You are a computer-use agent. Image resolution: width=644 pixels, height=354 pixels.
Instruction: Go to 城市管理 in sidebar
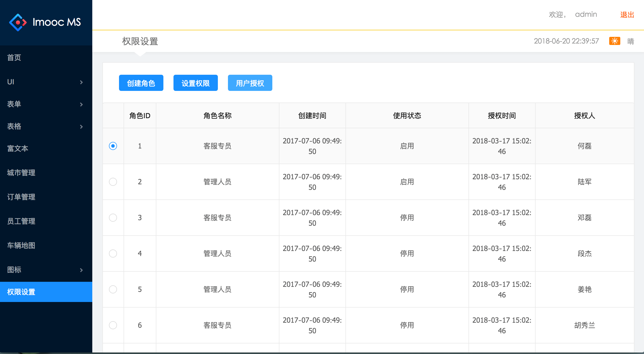tap(46, 173)
